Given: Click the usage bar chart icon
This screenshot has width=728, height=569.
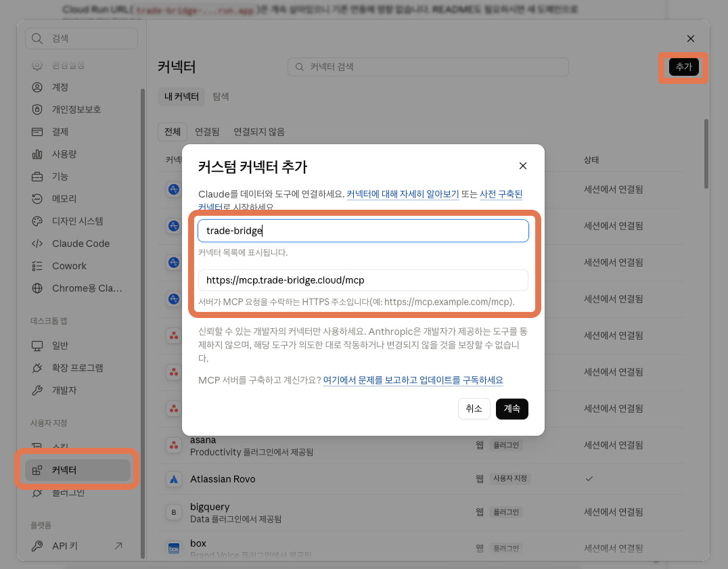Looking at the screenshot, I should 37,154.
